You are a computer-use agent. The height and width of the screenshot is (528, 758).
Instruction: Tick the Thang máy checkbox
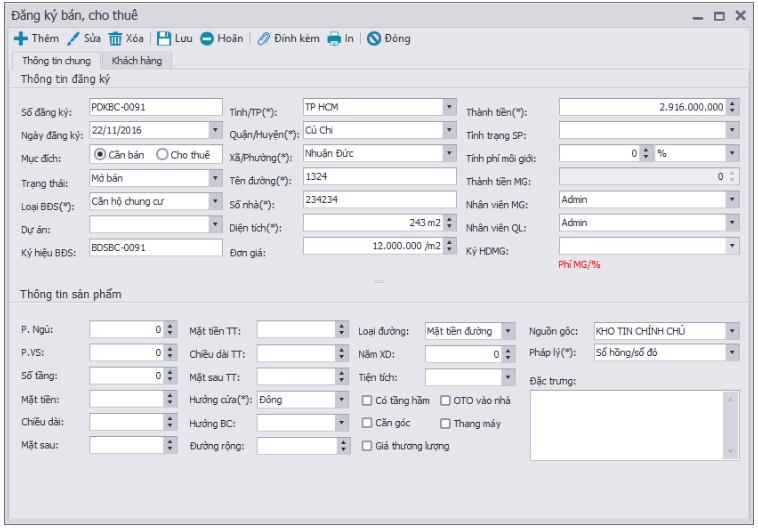pos(446,424)
